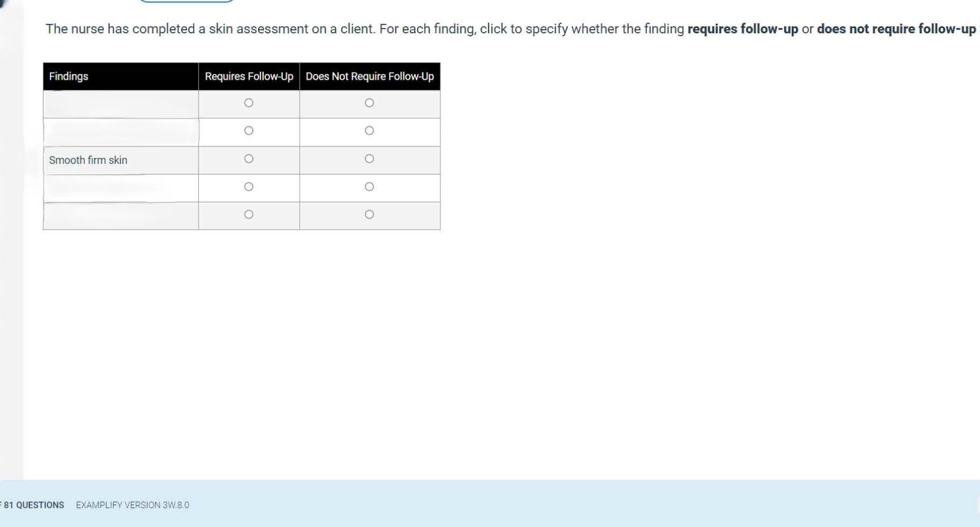Set last finding row to Requires Follow-Up
The height and width of the screenshot is (527, 980).
pos(248,214)
